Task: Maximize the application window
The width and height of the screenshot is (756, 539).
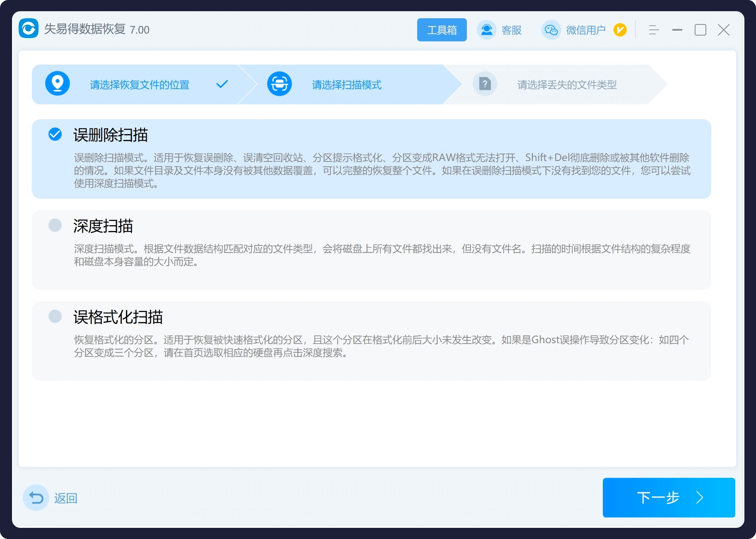Action: 700,30
